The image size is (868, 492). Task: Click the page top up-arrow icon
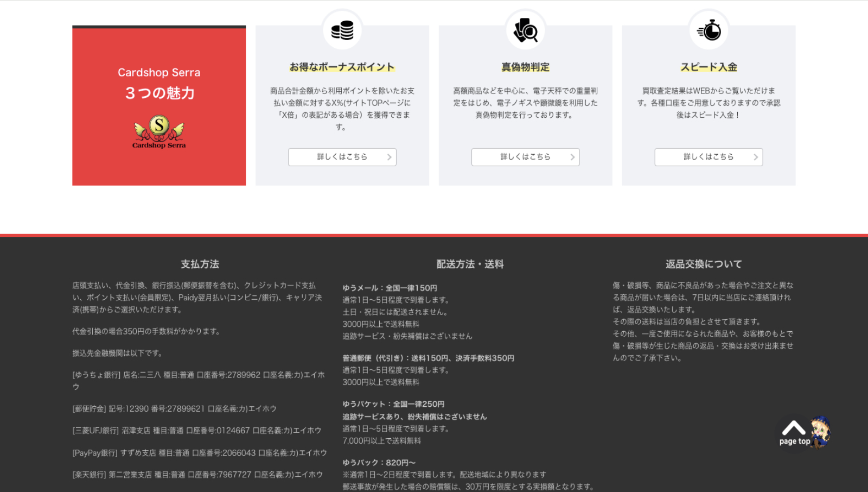coord(793,428)
